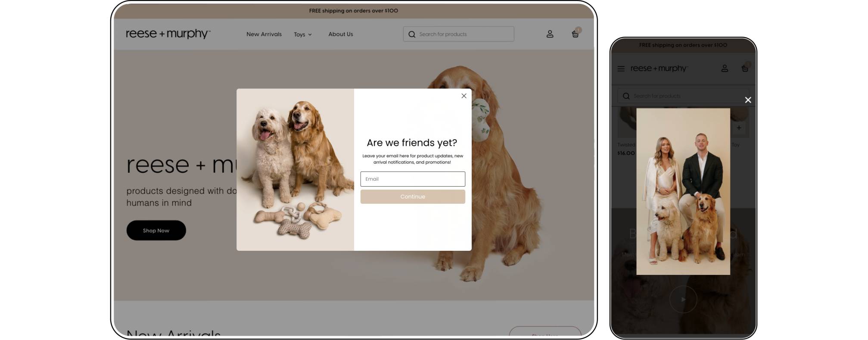The image size is (868, 340).
Task: Click the black Shop Now button
Action: click(x=156, y=231)
